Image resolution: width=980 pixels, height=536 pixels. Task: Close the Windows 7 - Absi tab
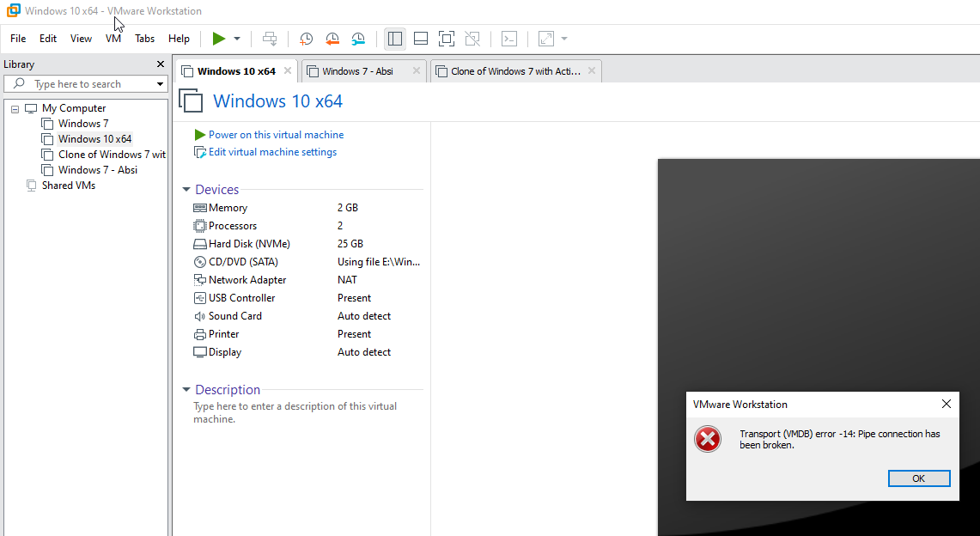pos(417,70)
